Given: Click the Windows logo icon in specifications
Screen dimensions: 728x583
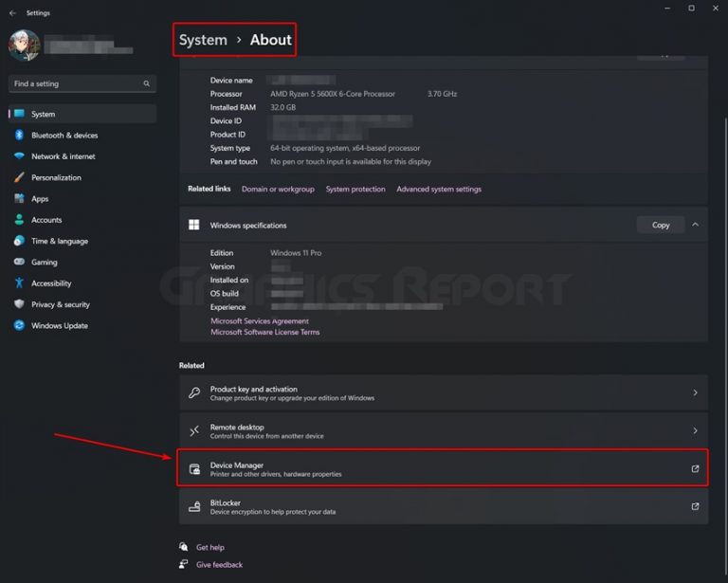Looking at the screenshot, I should [x=194, y=225].
